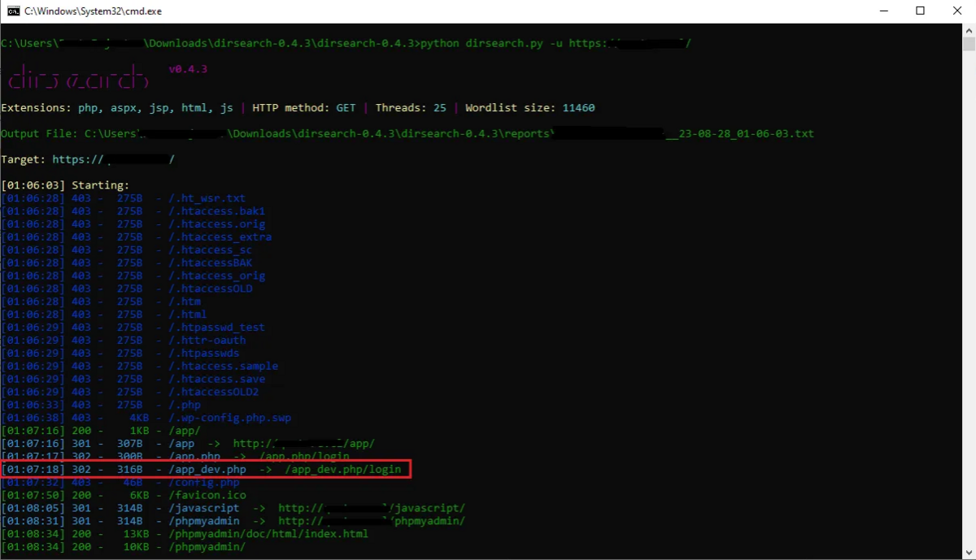Close the Command Prompt window
976x560 pixels.
[x=956, y=11]
